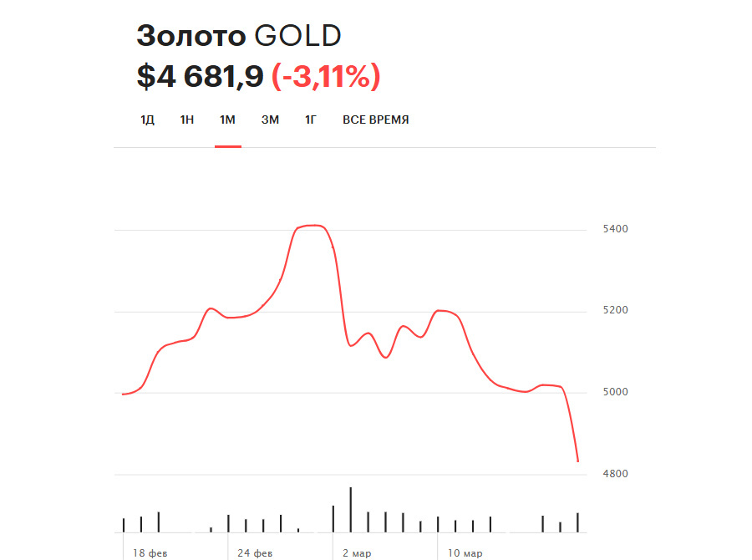
Task: Select the ВСЕ ВРЕМЯ range tab
Action: tap(376, 120)
